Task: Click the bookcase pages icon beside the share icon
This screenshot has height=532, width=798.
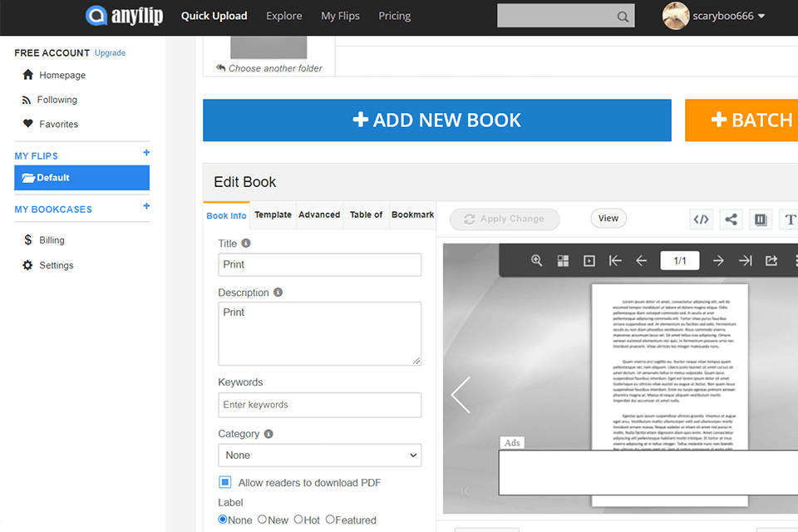Action: coord(760,219)
